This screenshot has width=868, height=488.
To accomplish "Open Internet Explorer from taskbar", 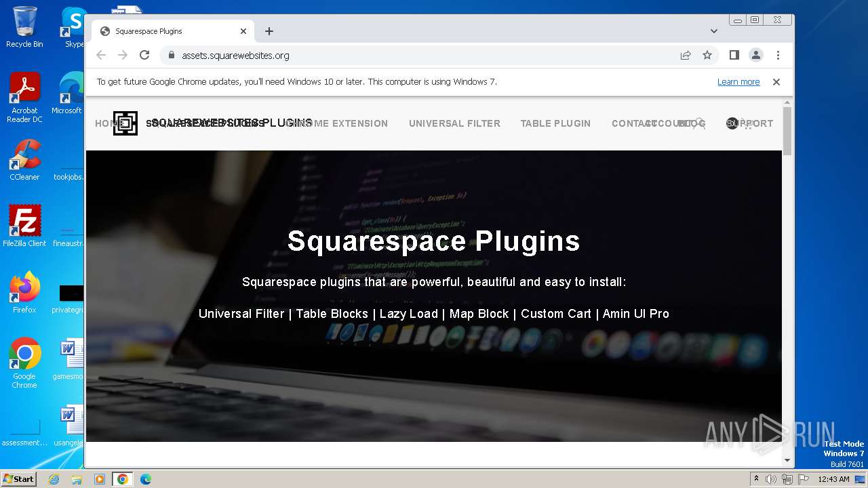I will click(54, 479).
